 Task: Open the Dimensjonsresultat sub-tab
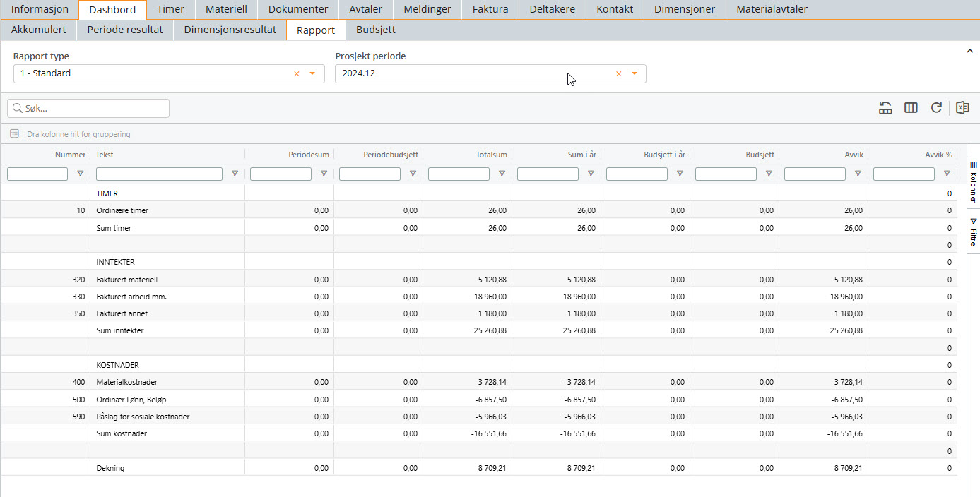coord(230,30)
